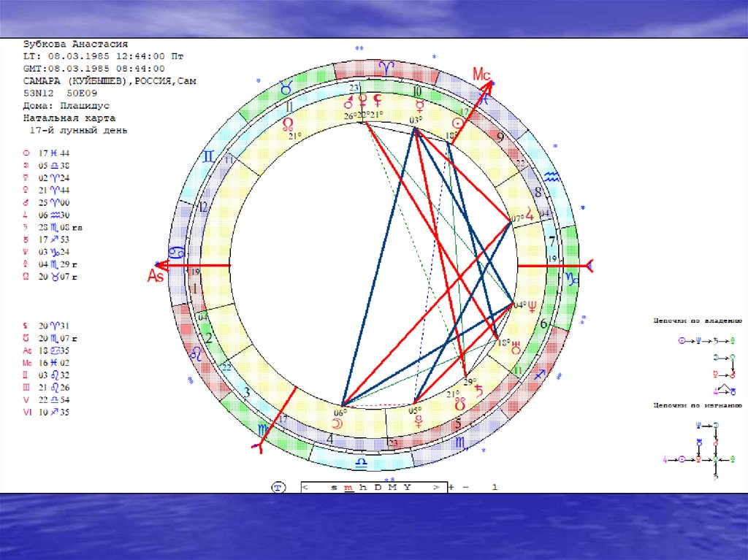Select the 's' seconds time step
Screen dimensions: 748x560
tap(334, 487)
